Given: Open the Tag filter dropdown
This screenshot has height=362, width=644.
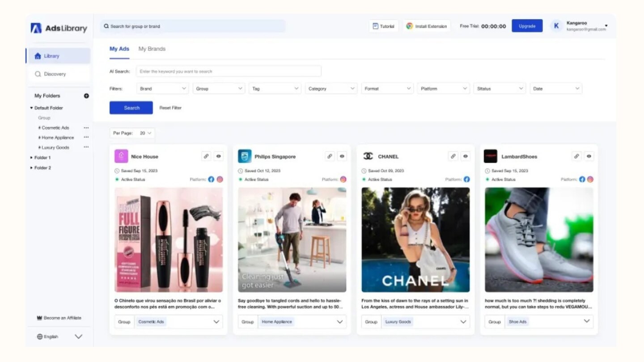Looking at the screenshot, I should (275, 88).
